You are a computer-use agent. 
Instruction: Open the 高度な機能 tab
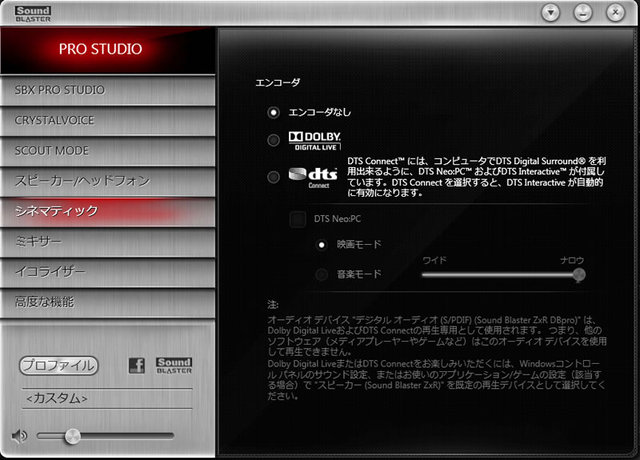pyautogui.click(x=108, y=302)
